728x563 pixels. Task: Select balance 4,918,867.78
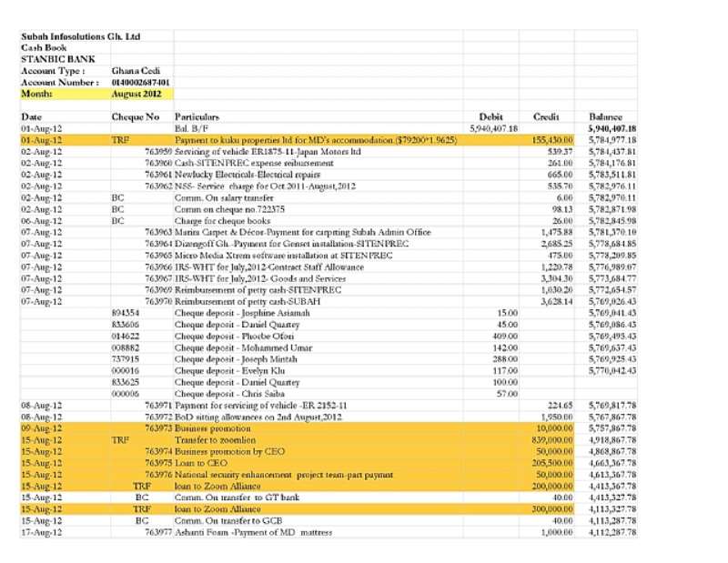pyautogui.click(x=612, y=440)
